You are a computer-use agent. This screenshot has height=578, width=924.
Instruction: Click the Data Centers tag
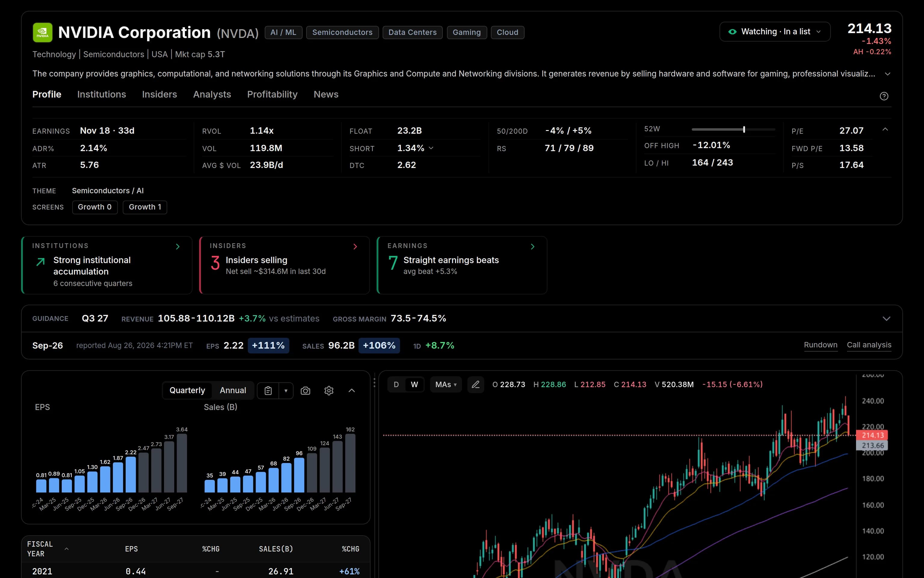[x=412, y=33]
